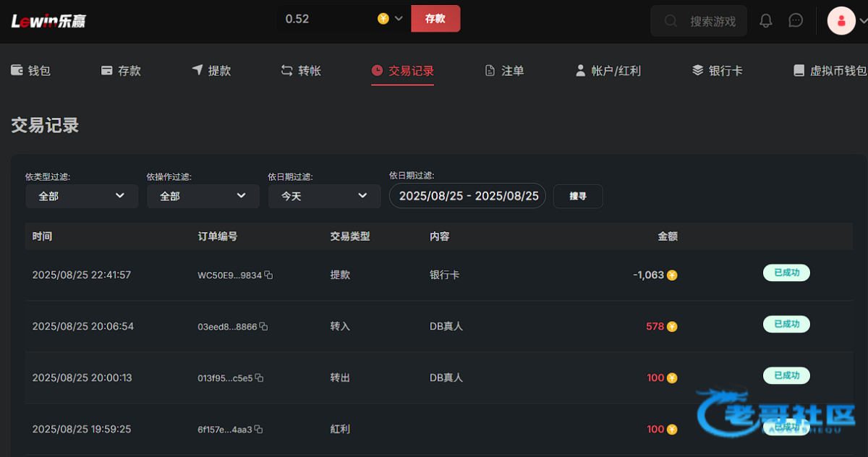
Task: Click the date range 2025/08/25 field
Action: click(468, 196)
